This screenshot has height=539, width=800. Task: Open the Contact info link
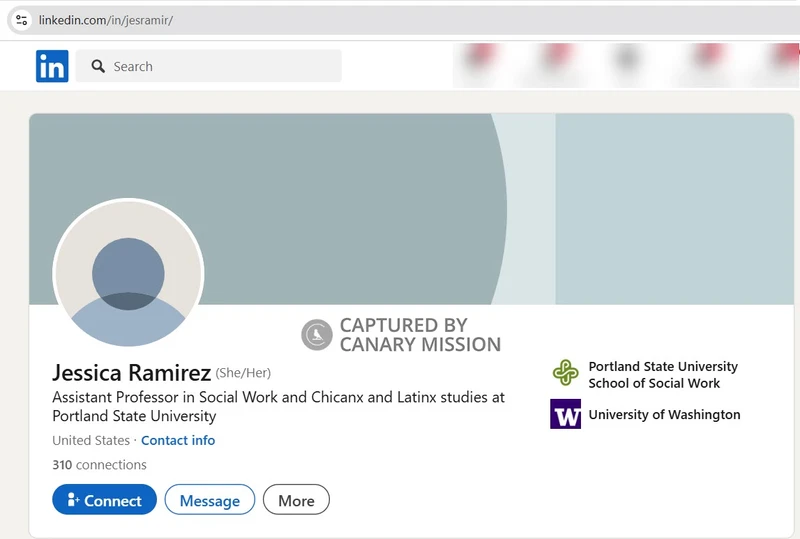tap(178, 440)
